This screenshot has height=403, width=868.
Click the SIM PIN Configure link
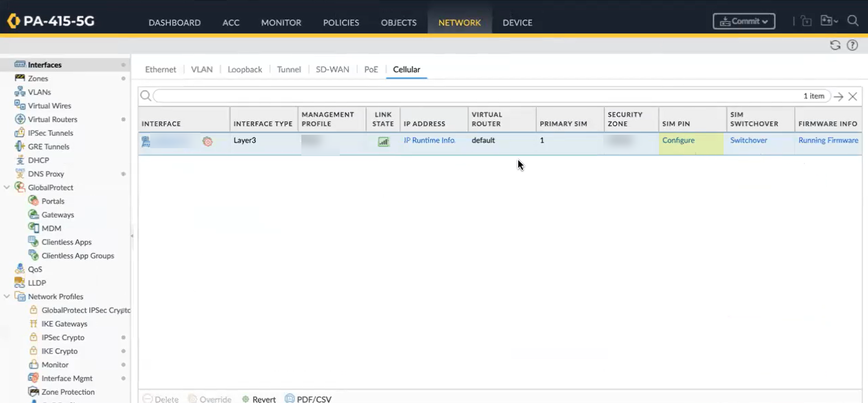[678, 140]
